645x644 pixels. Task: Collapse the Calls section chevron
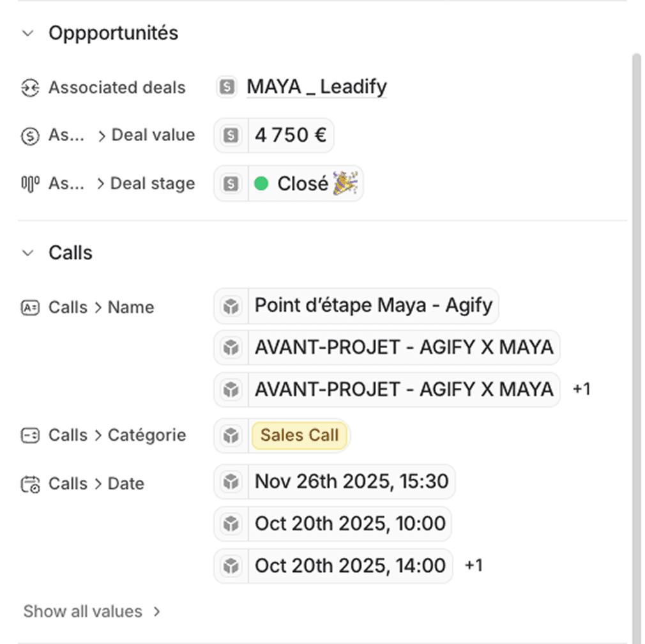pyautogui.click(x=27, y=253)
